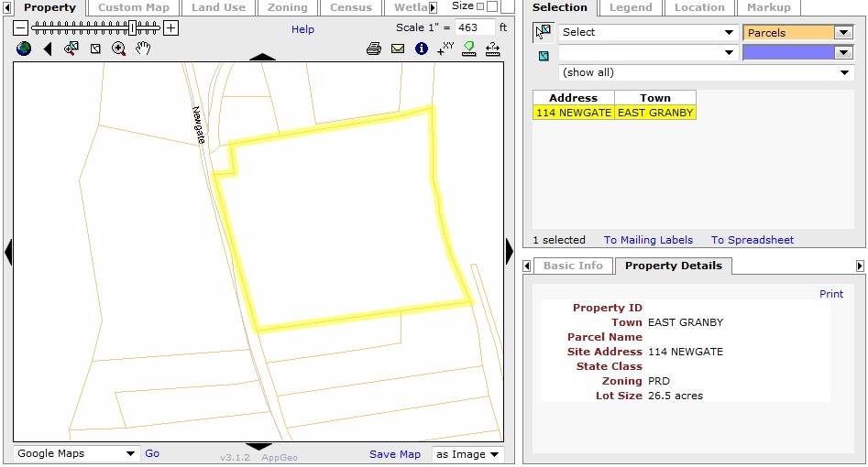This screenshot has height=467, width=868.
Task: Print the map with printer icon
Action: click(x=374, y=49)
